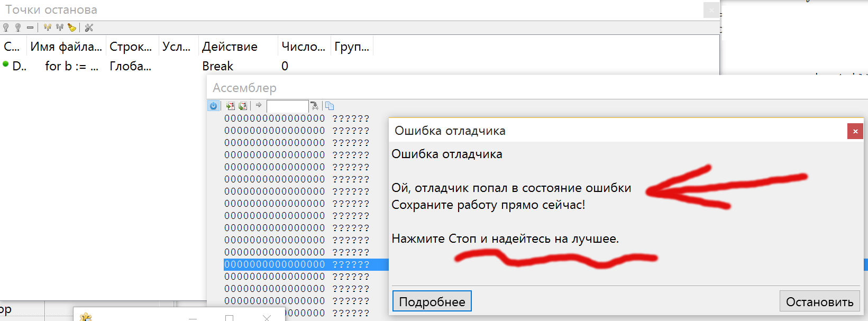
Task: Click the Delete breakpoint minus icon
Action: tap(30, 27)
